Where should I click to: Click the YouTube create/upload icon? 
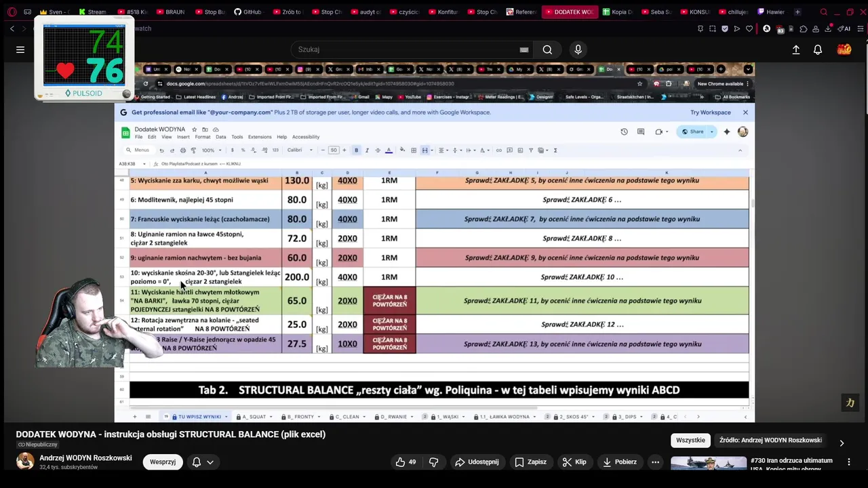point(796,49)
